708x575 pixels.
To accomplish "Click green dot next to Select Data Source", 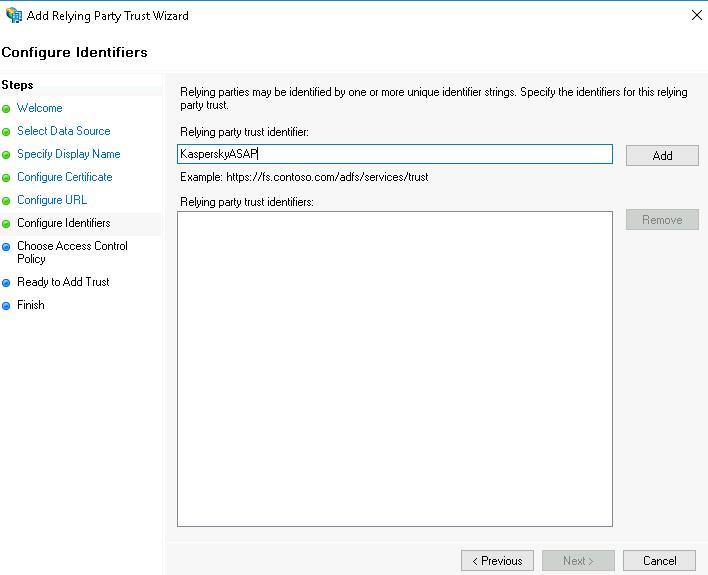I will coord(6,132).
